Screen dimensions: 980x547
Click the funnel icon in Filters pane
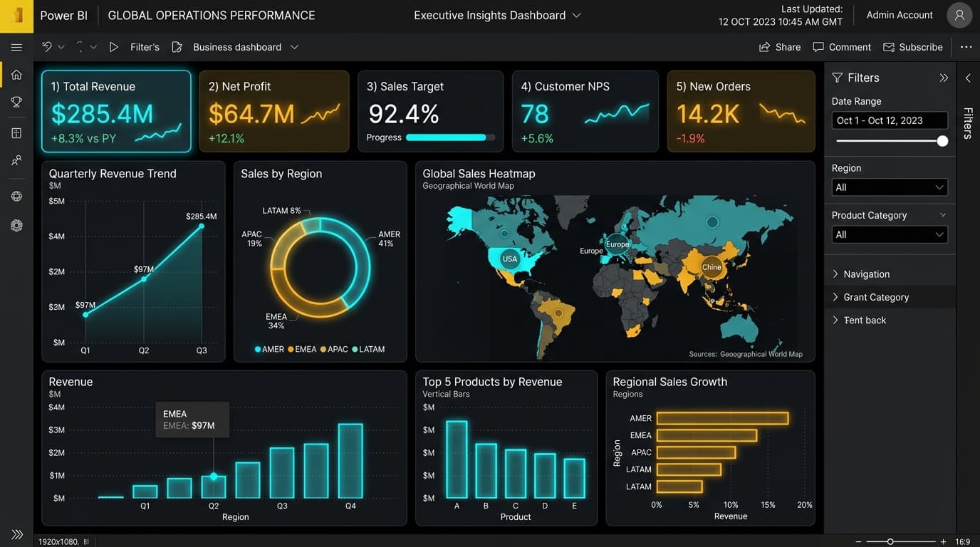coord(838,78)
